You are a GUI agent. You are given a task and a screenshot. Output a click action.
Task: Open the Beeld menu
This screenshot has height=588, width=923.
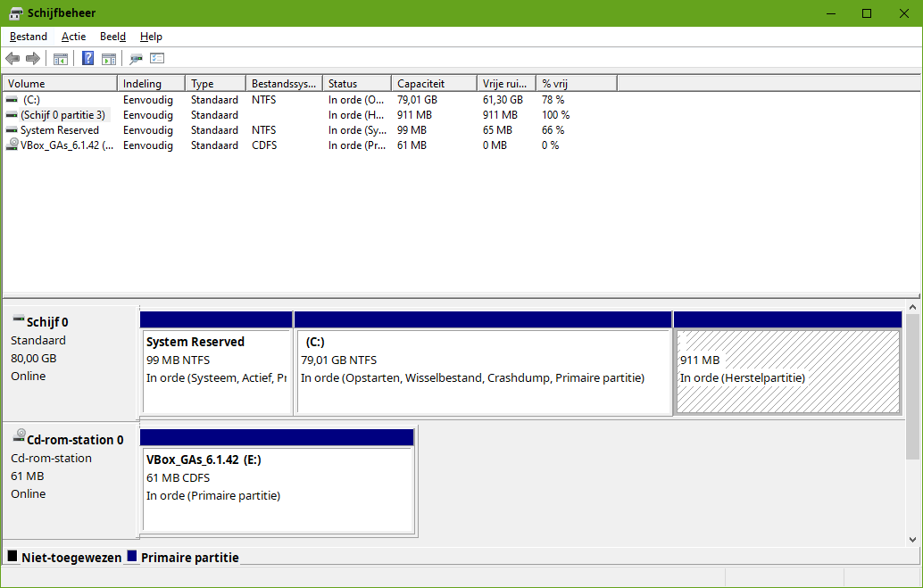[112, 37]
